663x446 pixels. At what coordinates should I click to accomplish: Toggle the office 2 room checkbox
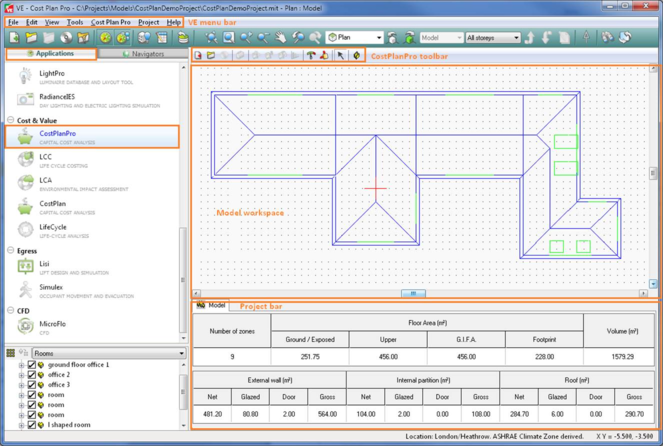click(x=31, y=376)
